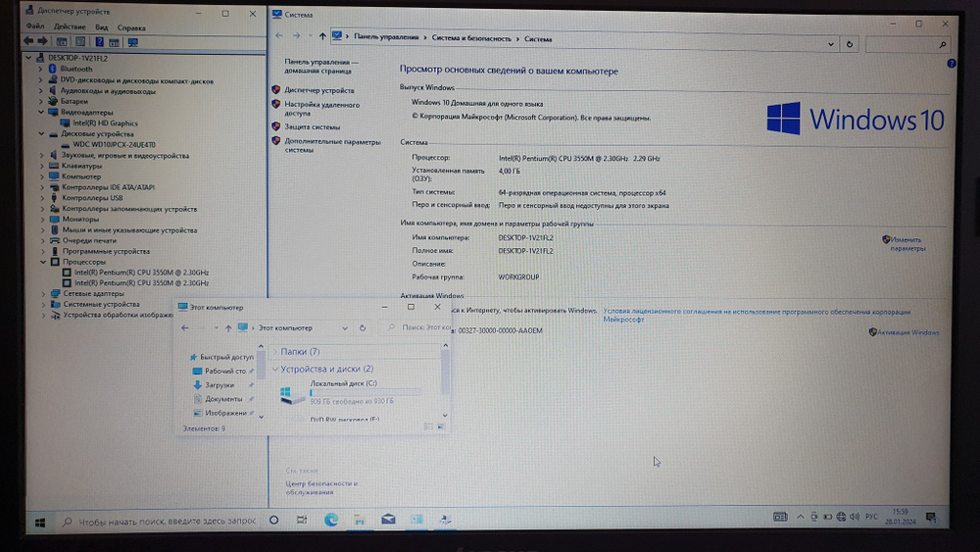Open Документы in Explorer sidebar

(x=223, y=399)
